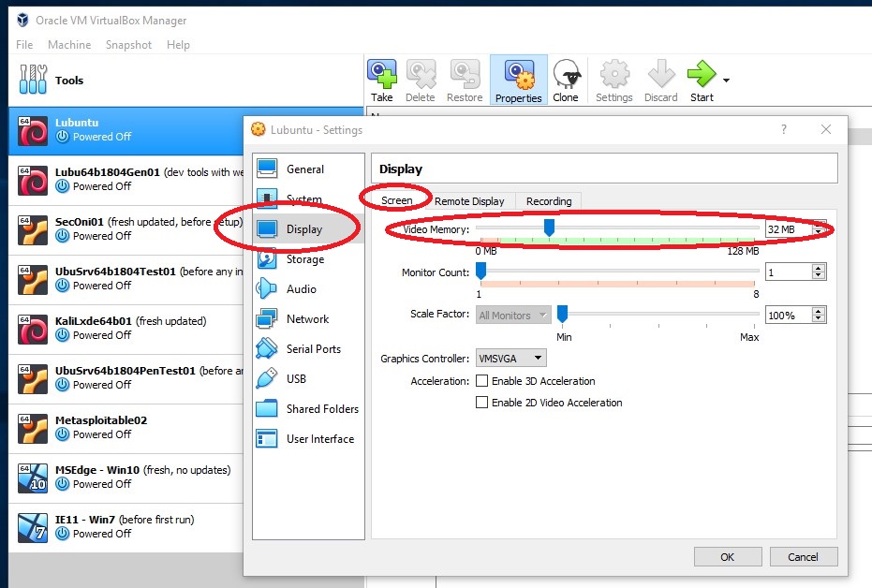Select the Clone machine icon

[566, 79]
